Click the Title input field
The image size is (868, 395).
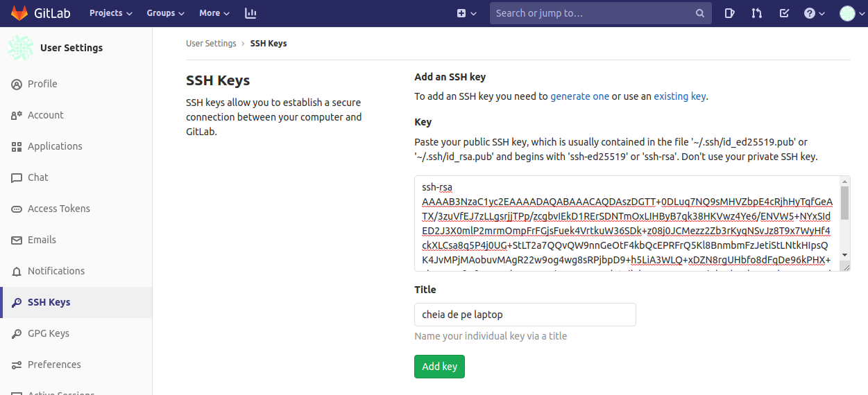click(525, 315)
